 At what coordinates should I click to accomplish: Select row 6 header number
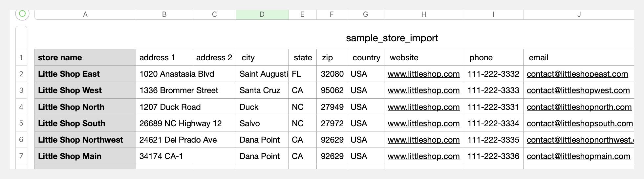[21, 140]
